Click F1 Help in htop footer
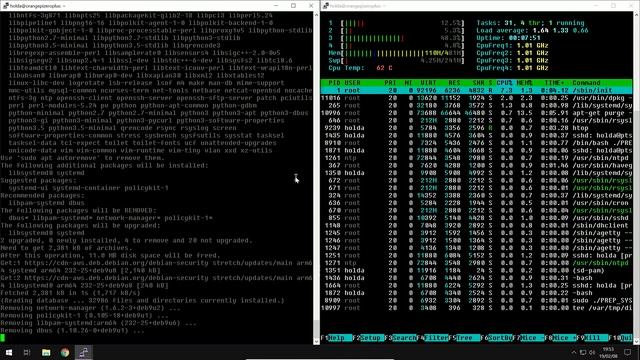This screenshot has height=360, width=640. 336,338
